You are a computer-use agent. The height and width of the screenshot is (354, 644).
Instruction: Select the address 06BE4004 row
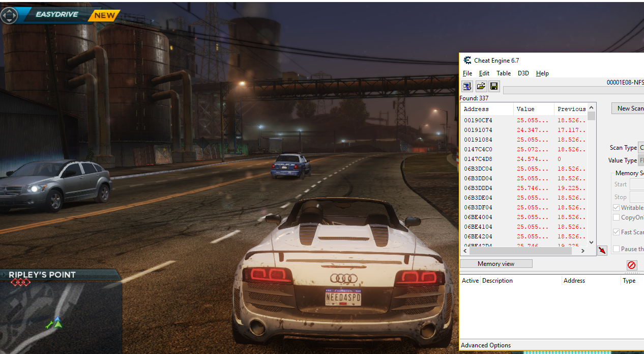[524, 217]
